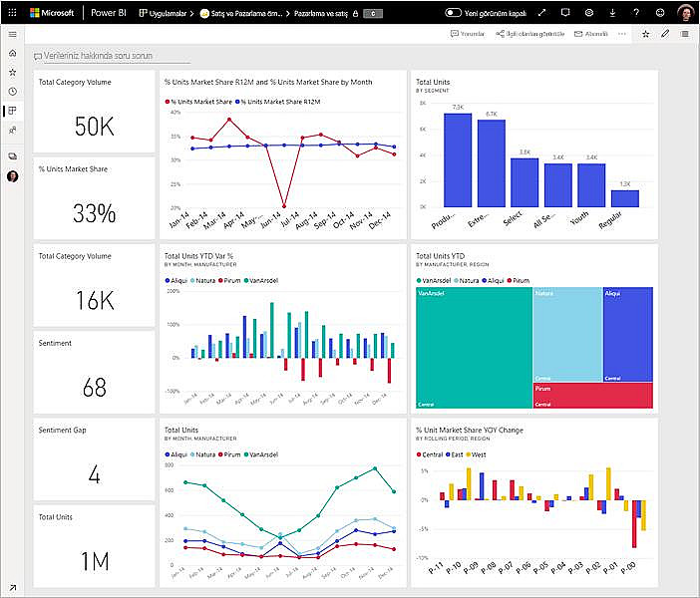700x598 pixels.
Task: Open view options list icon at right
Action: point(685,34)
